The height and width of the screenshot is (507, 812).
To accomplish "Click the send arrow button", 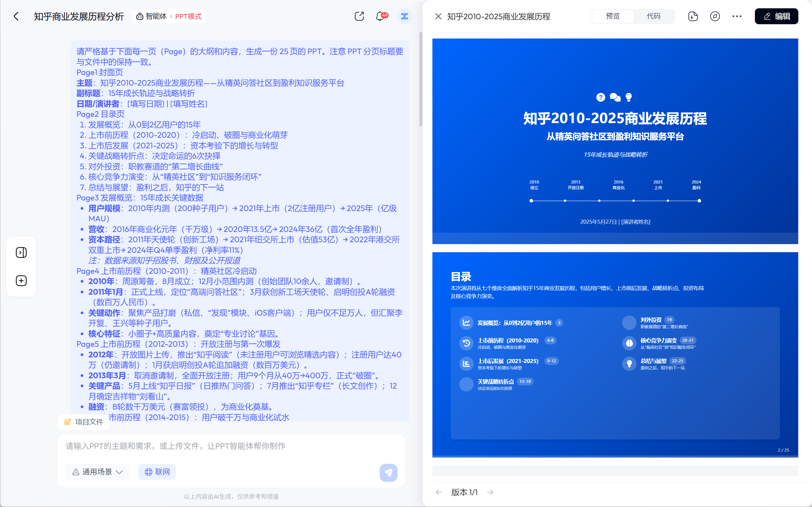I will pos(388,472).
